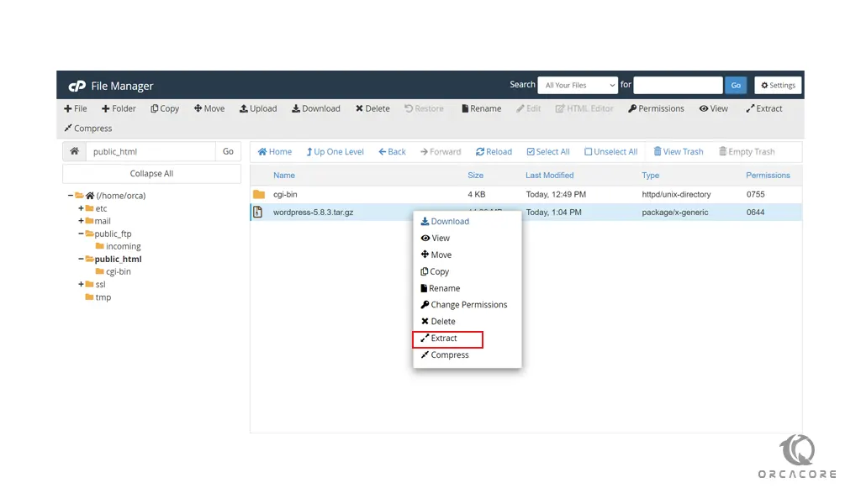Image resolution: width=861 pixels, height=504 pixels.
Task: Create a new file with +File
Action: click(x=75, y=108)
